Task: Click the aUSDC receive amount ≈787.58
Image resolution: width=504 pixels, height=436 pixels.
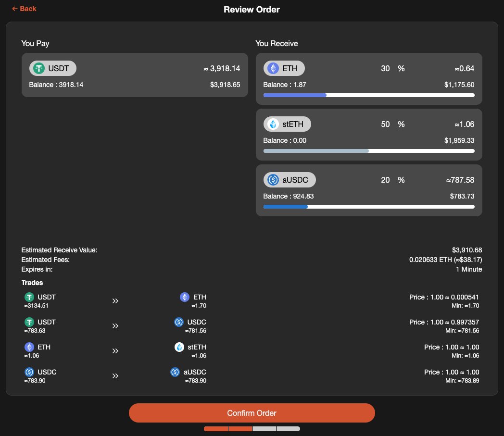Action: (x=460, y=180)
